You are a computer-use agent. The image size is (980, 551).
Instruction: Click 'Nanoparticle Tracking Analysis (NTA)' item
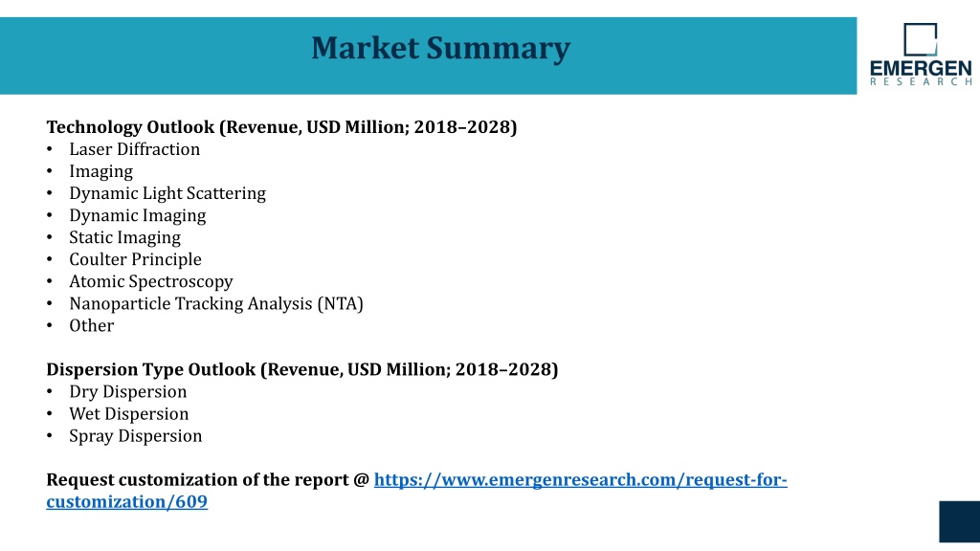(216, 303)
